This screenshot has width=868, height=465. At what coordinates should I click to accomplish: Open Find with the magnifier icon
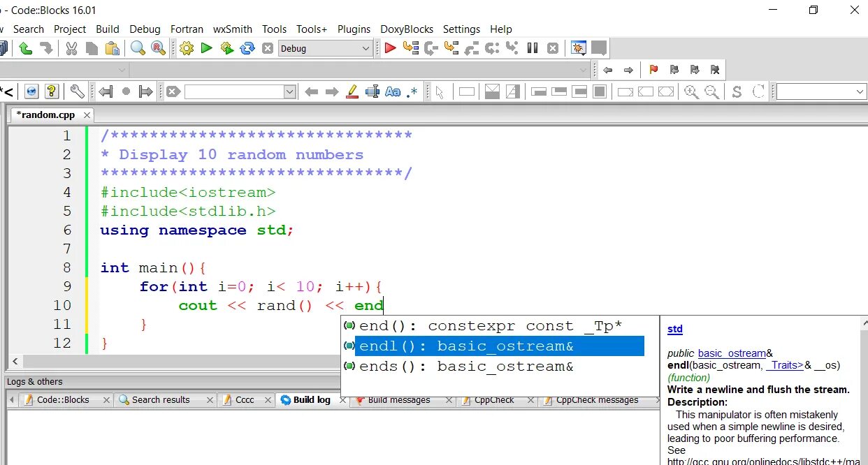pos(138,48)
